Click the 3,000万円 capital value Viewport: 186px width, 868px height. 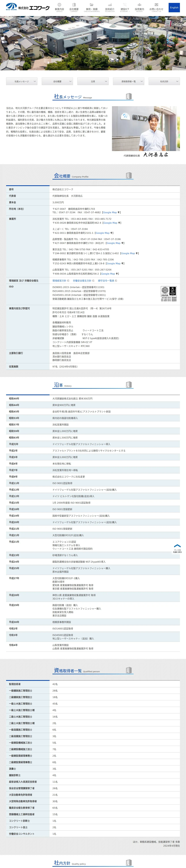[x=58, y=203]
